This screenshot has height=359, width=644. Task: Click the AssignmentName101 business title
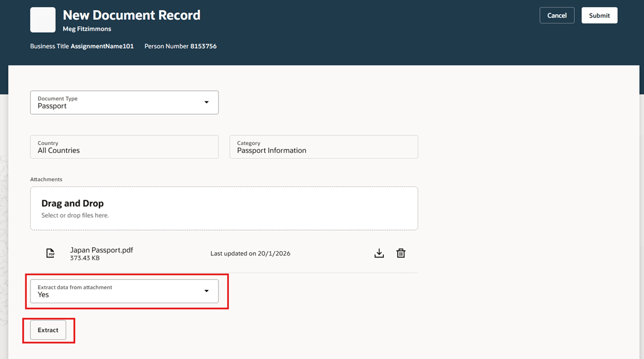pyautogui.click(x=102, y=46)
